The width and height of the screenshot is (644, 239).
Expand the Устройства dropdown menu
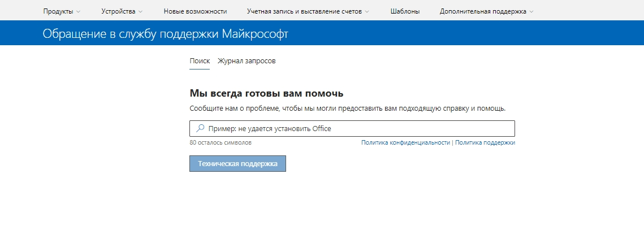[x=122, y=11]
